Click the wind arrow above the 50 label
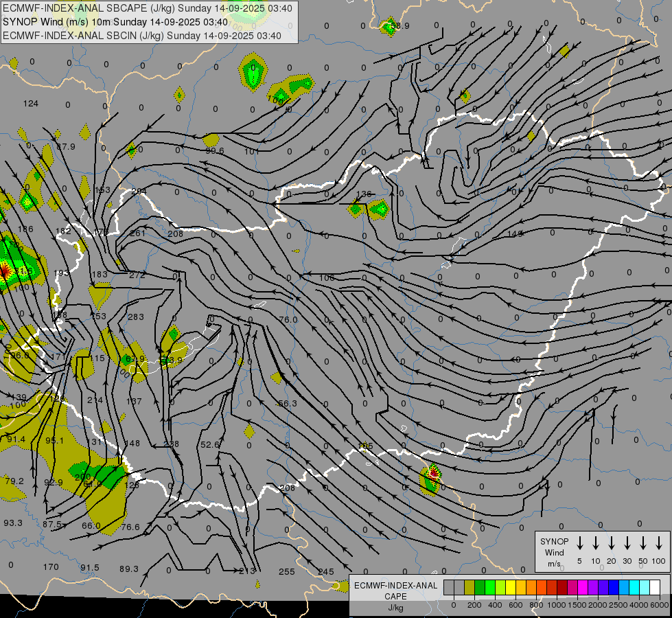Image resolution: width=672 pixels, height=618 pixels. click(x=643, y=543)
